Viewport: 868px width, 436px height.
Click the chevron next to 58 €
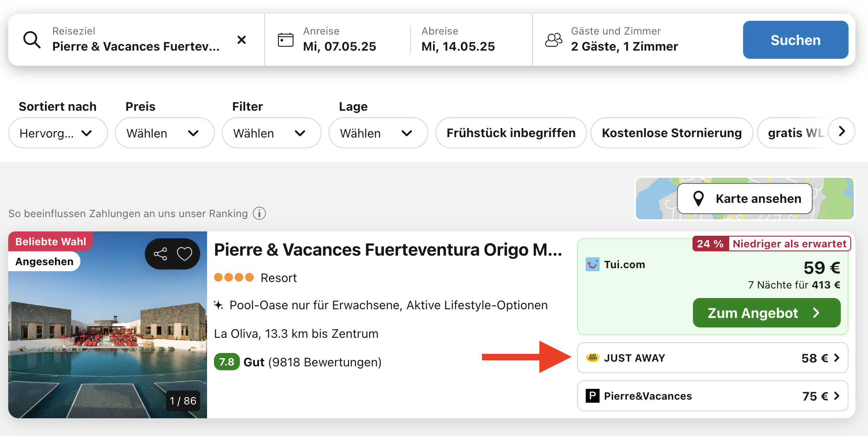click(837, 358)
